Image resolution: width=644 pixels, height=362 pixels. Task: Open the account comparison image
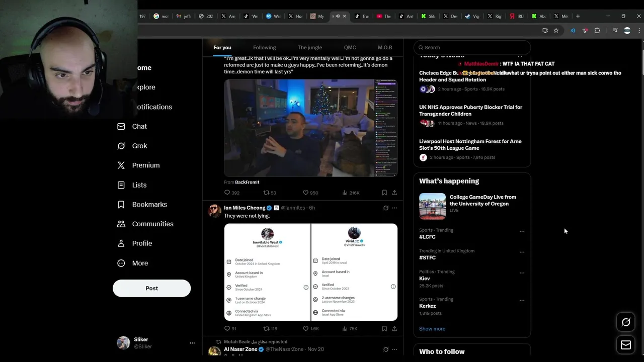(310, 272)
